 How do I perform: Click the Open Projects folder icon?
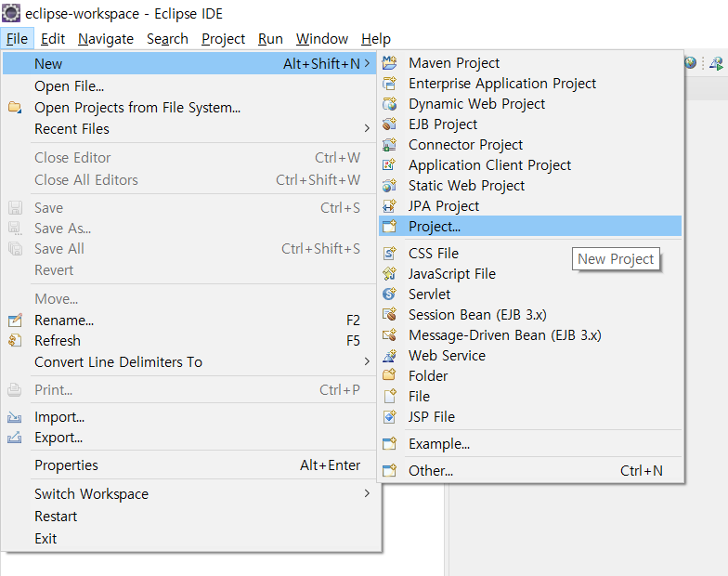point(15,107)
